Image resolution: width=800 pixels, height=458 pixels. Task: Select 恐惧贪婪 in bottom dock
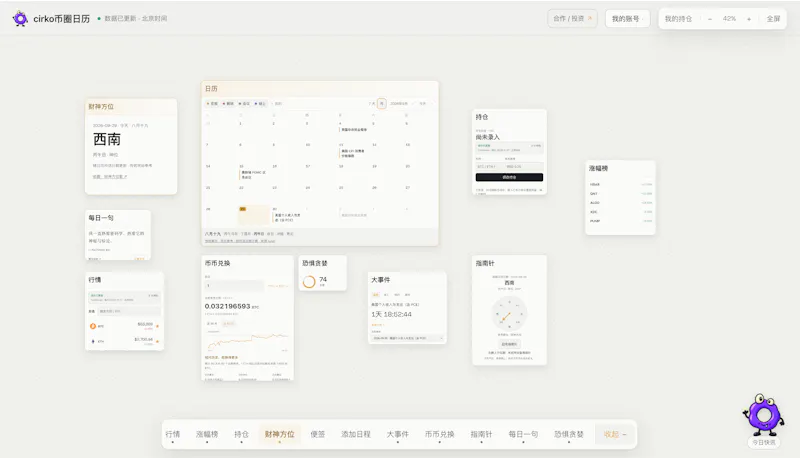click(x=569, y=434)
